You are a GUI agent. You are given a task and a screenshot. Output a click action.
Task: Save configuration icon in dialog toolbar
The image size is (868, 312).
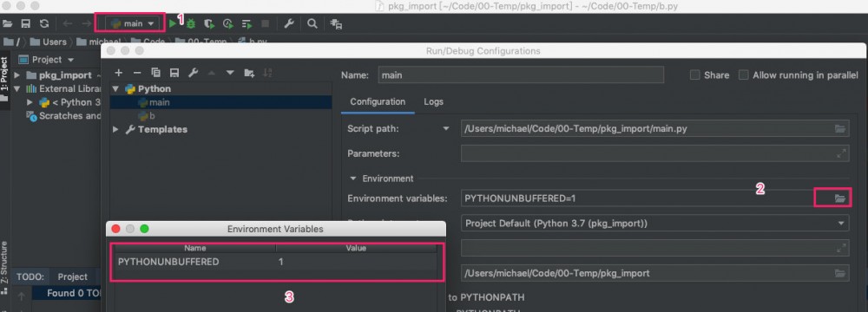[x=174, y=73]
